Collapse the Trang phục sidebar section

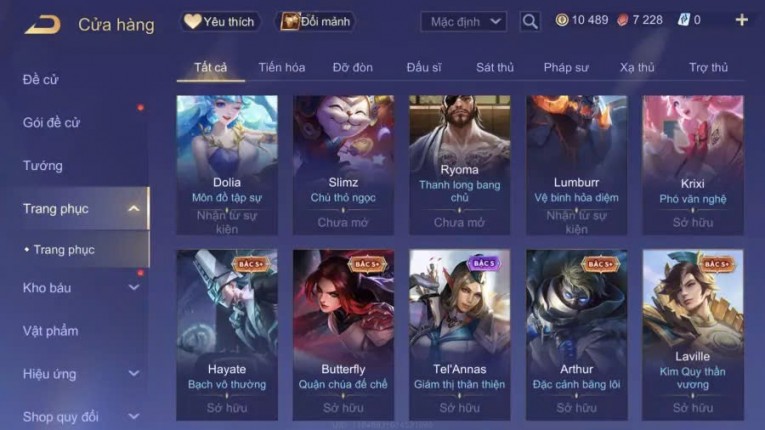(x=134, y=209)
